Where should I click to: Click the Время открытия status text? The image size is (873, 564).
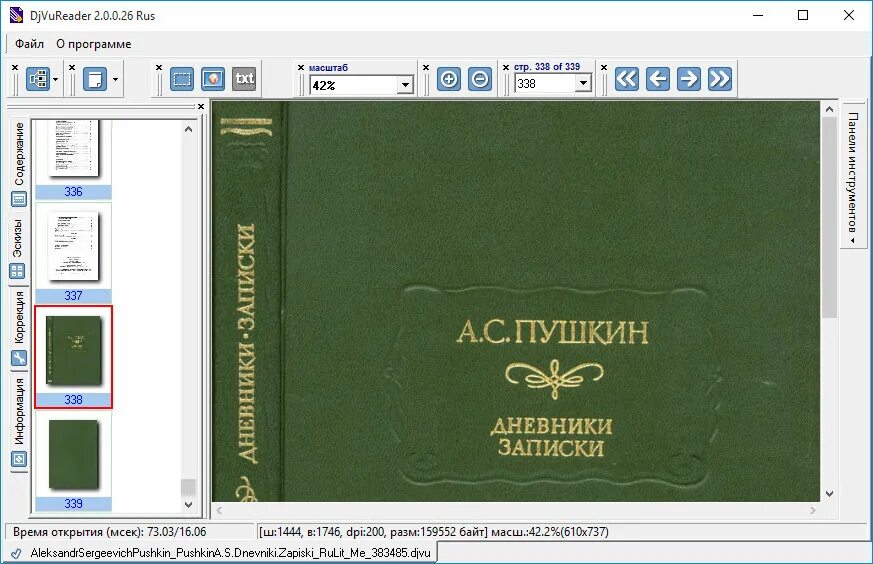click(109, 532)
